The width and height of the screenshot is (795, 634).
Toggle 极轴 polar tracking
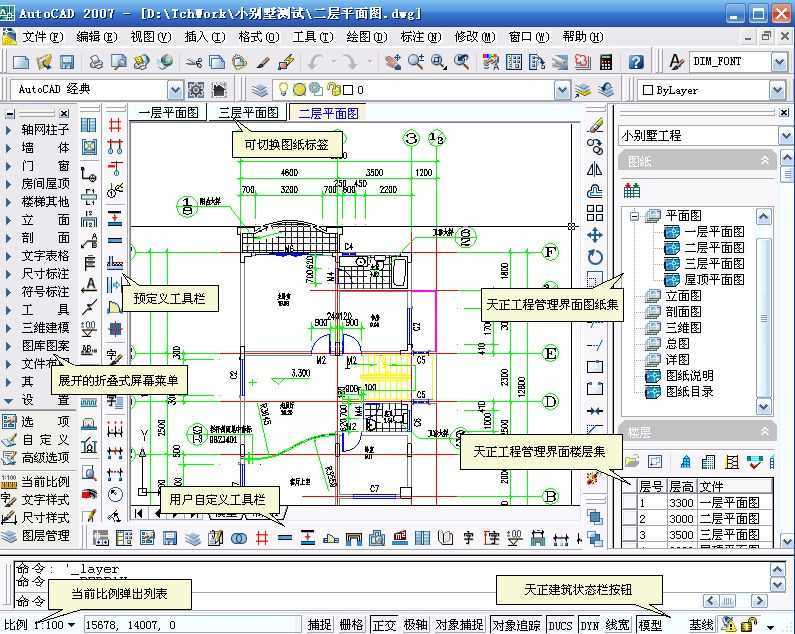(x=416, y=625)
